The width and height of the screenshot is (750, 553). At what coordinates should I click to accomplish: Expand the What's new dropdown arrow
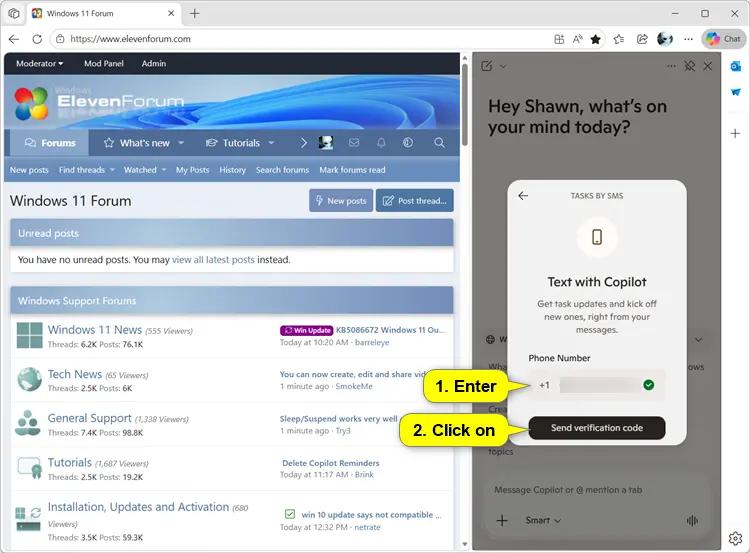[x=181, y=143]
